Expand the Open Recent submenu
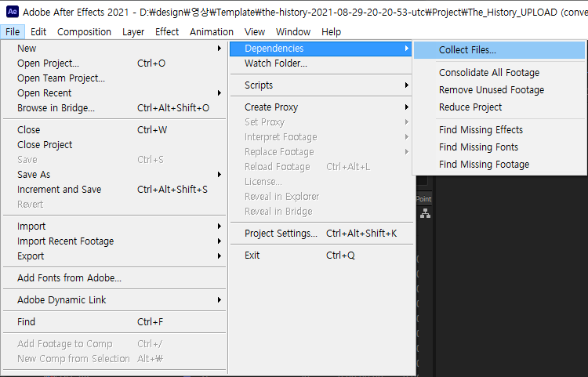Image resolution: width=588 pixels, height=377 pixels. coord(114,93)
